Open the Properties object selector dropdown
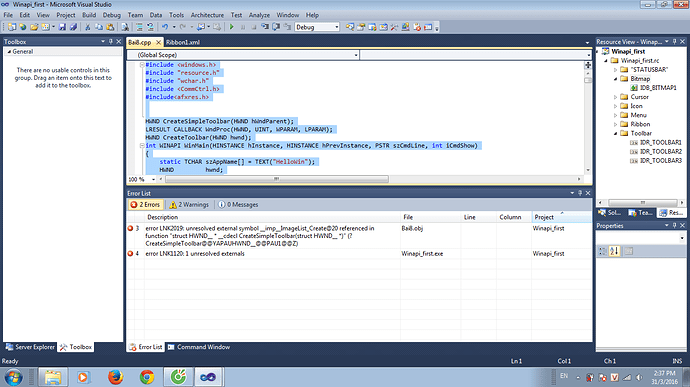Viewport: 690px width, 387px height. tap(682, 238)
